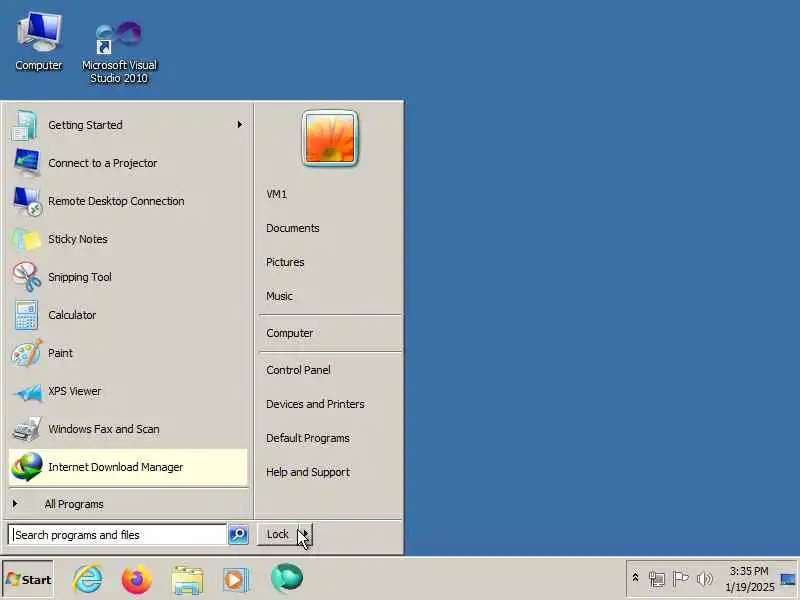Open the green globe app on taskbar
This screenshot has height=600, width=800.
click(x=286, y=579)
